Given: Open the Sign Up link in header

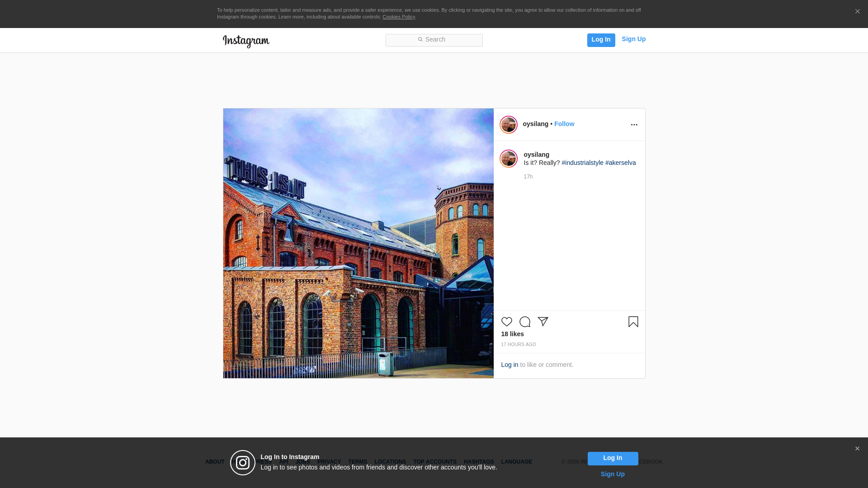Looking at the screenshot, I should pos(633,39).
